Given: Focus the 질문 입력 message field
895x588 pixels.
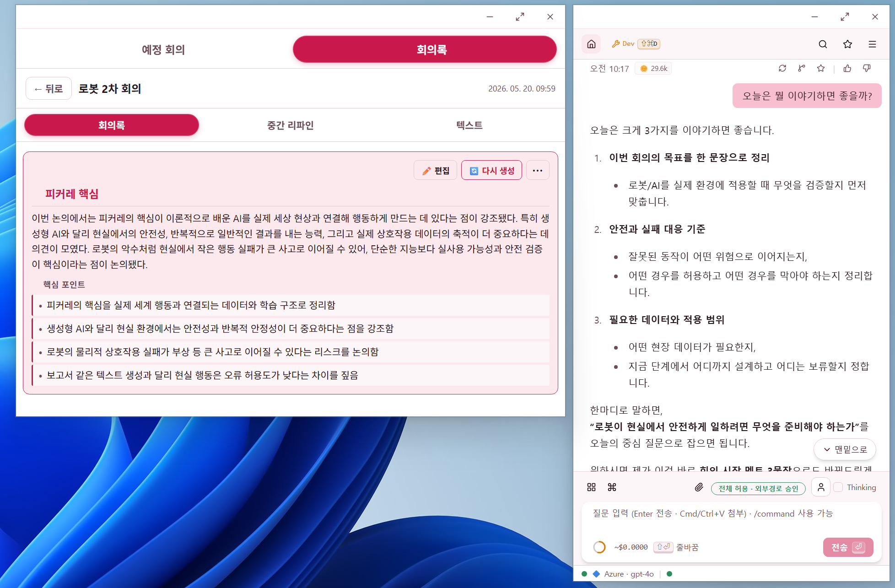Looking at the screenshot, I should (731, 519).
